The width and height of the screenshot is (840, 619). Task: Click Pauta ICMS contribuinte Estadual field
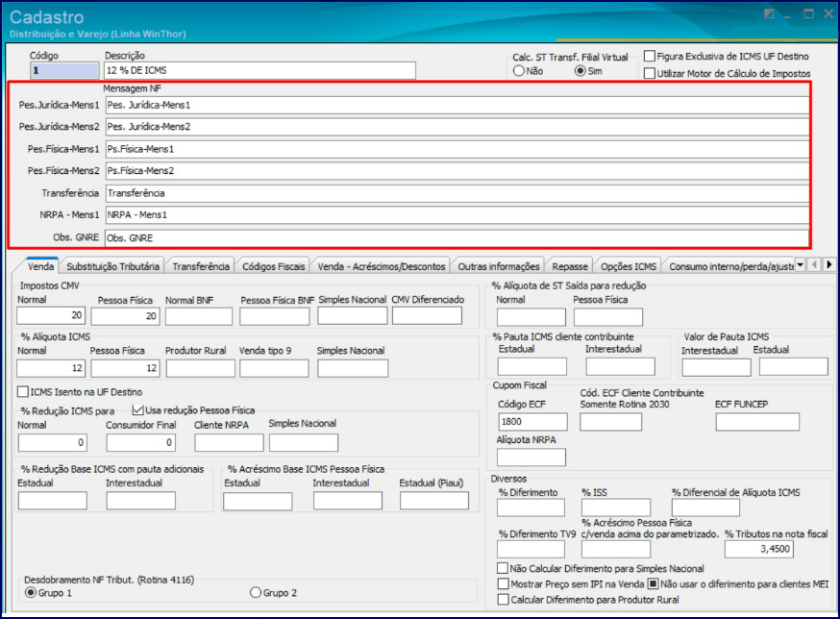coord(531,366)
